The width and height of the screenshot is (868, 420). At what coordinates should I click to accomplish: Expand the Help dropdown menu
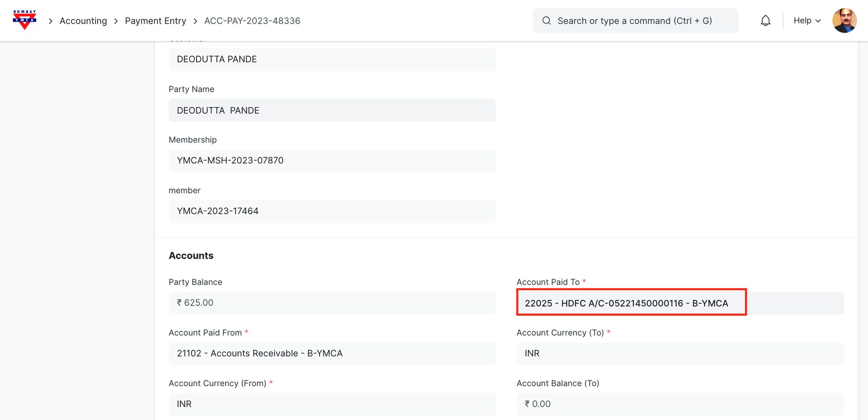pyautogui.click(x=807, y=21)
